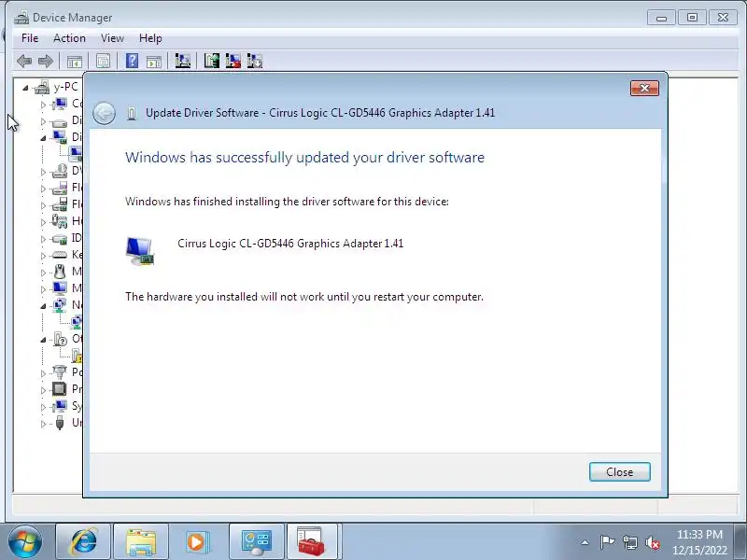Viewport: 747px width, 560px height.
Task: Switch to Control Panel taskbar button
Action: [x=256, y=541]
